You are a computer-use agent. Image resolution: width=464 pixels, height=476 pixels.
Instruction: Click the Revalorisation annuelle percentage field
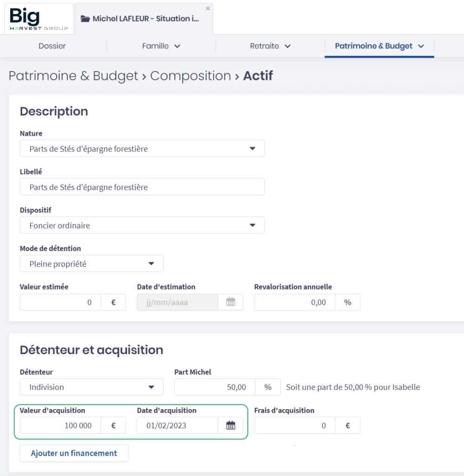coord(295,302)
